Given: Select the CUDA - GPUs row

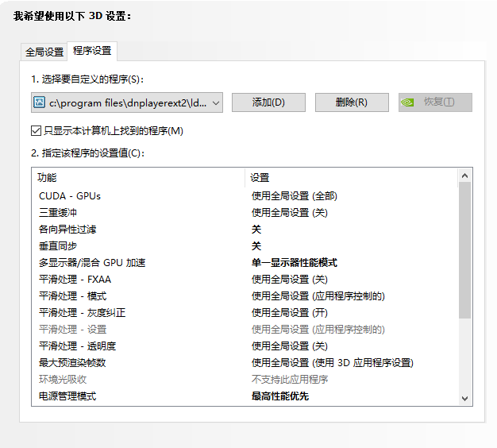Looking at the screenshot, I should click(x=70, y=196).
